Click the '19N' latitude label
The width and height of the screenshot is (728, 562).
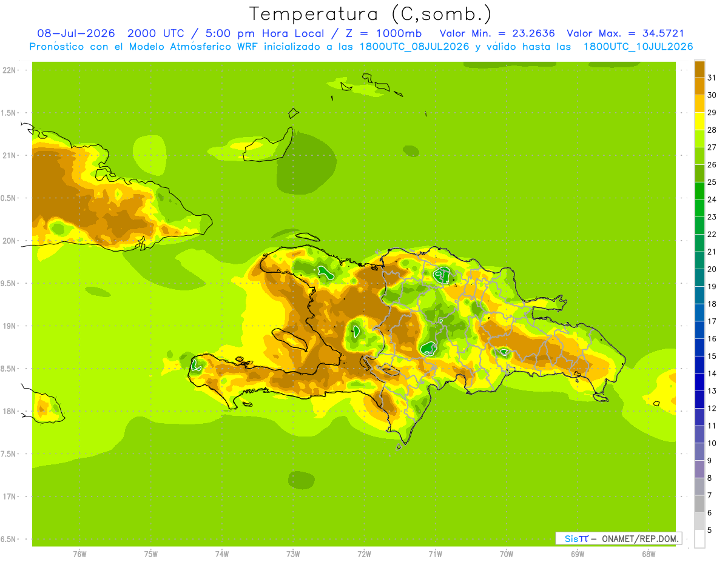click(x=10, y=326)
